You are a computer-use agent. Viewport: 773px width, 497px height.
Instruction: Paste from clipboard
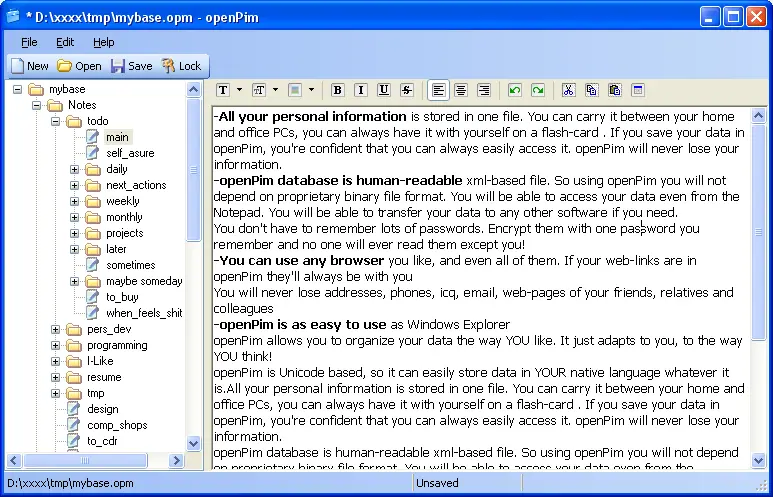[615, 90]
